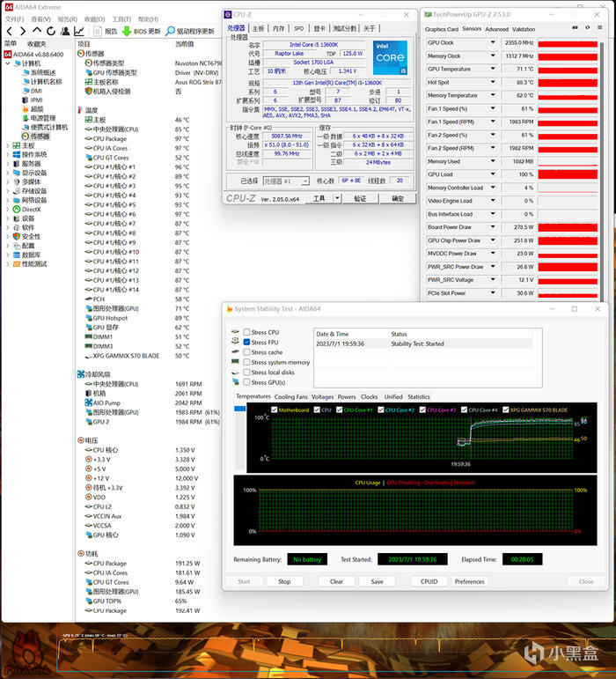
Task: Select 电源管理 in the AIDA64 tree
Action: tap(43, 118)
